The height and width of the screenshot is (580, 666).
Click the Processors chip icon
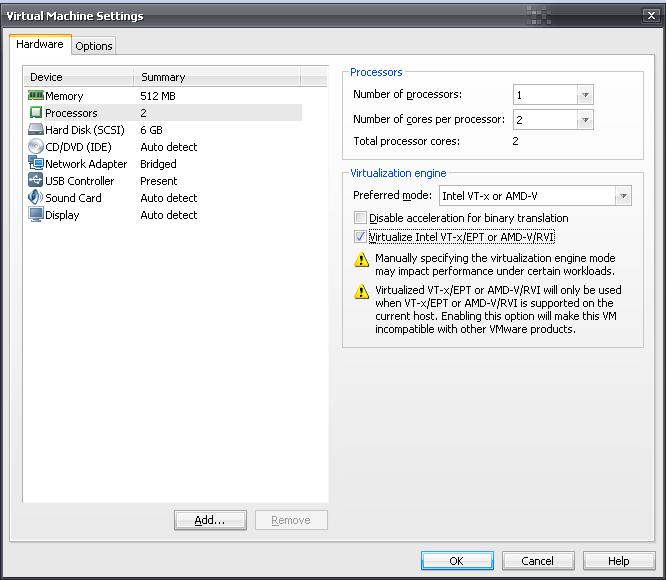click(36, 113)
